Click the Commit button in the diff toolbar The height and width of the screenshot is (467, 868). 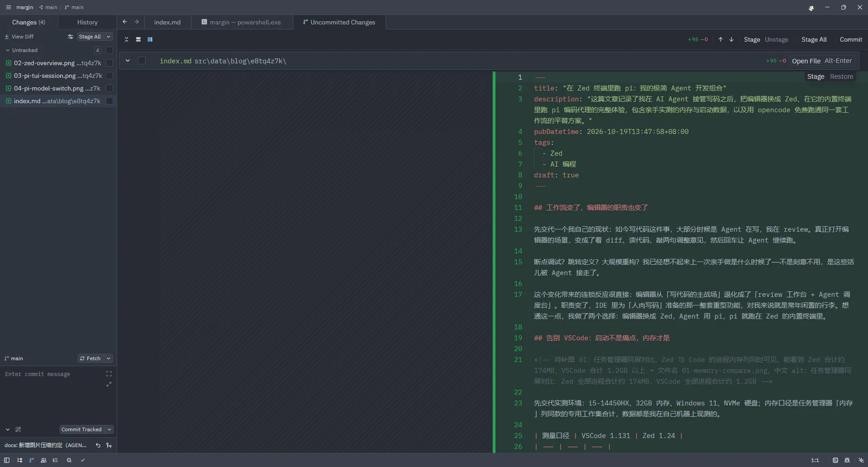(x=851, y=39)
